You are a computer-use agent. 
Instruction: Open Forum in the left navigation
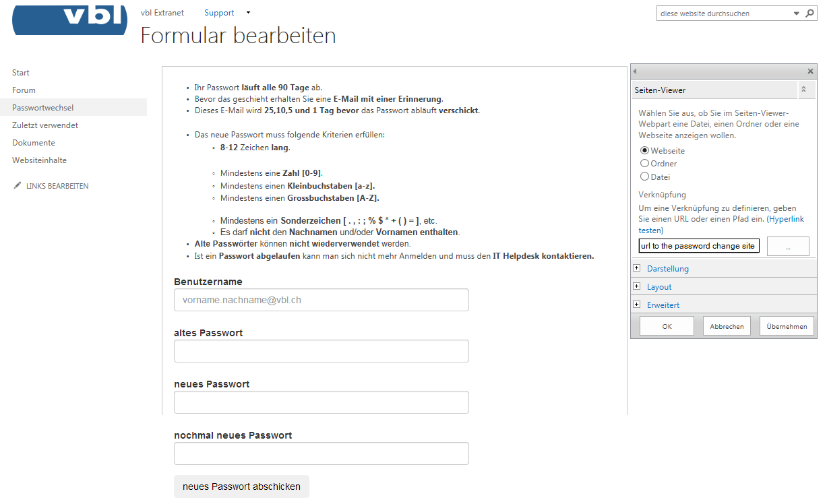[x=24, y=90]
